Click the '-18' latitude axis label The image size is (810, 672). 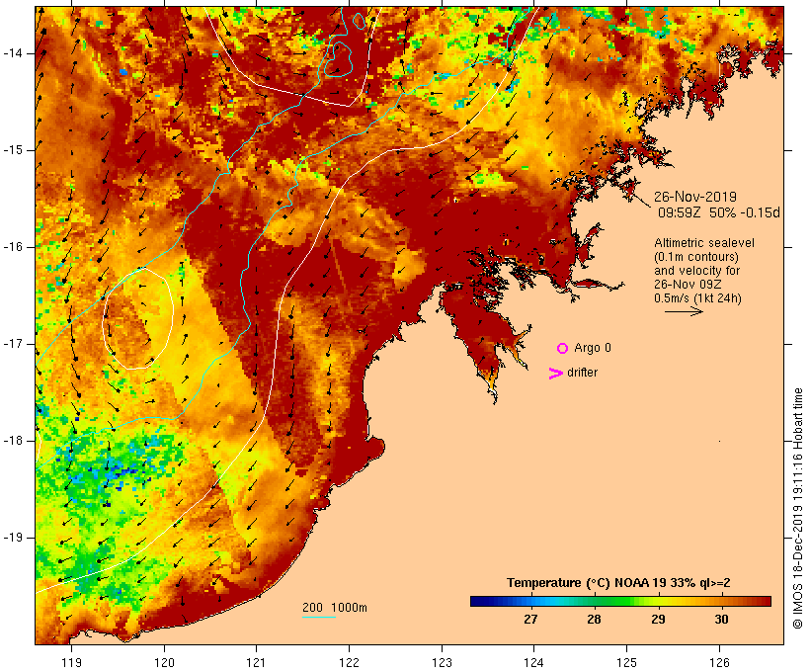12,441
